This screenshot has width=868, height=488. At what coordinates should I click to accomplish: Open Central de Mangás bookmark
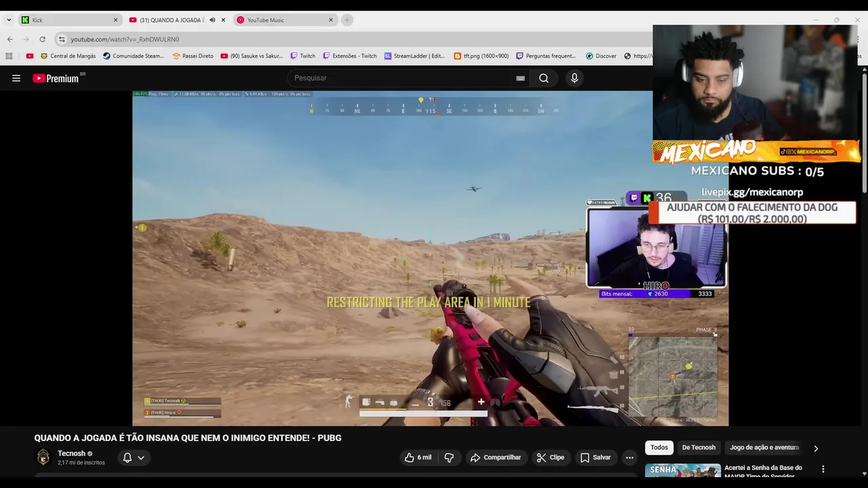point(68,56)
